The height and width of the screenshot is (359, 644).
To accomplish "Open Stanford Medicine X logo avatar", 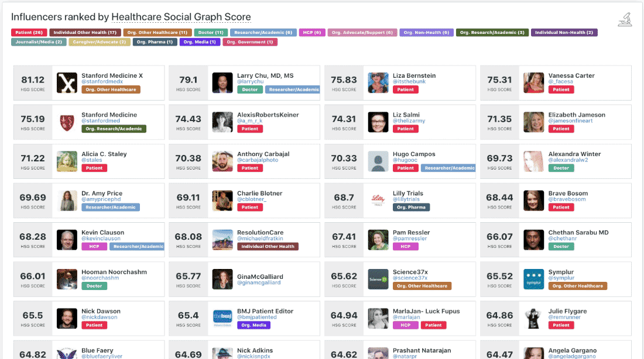I will (67, 83).
